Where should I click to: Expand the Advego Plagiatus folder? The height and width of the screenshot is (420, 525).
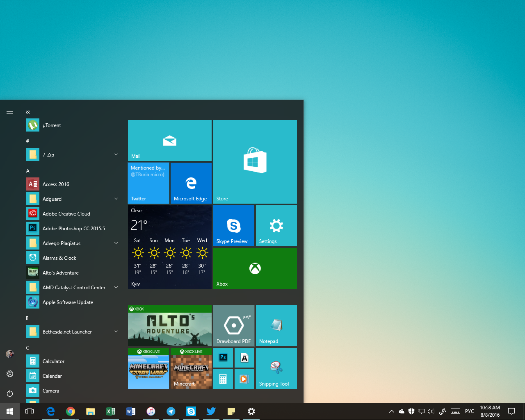pos(72,243)
